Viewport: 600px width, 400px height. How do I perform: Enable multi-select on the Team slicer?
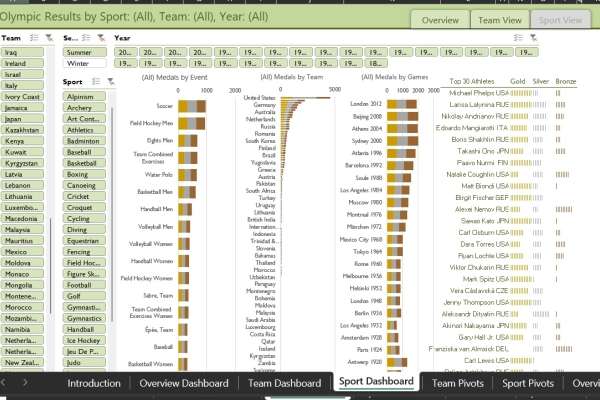point(34,38)
